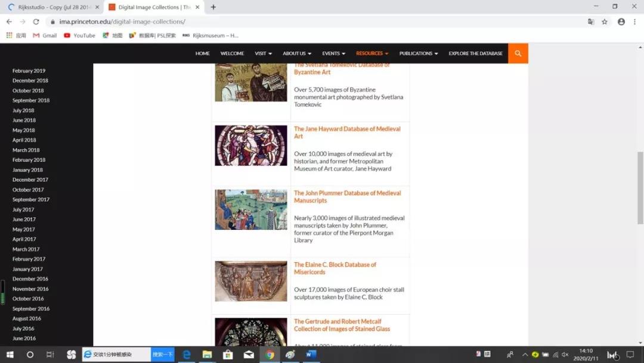The height and width of the screenshot is (363, 644).
Task: Open a new browser tab with plus icon
Action: tap(213, 7)
